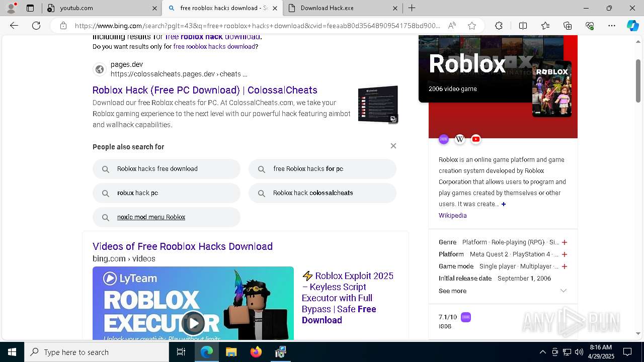
Task: Open the ColossalCheats result thumbnail
Action: [x=378, y=104]
